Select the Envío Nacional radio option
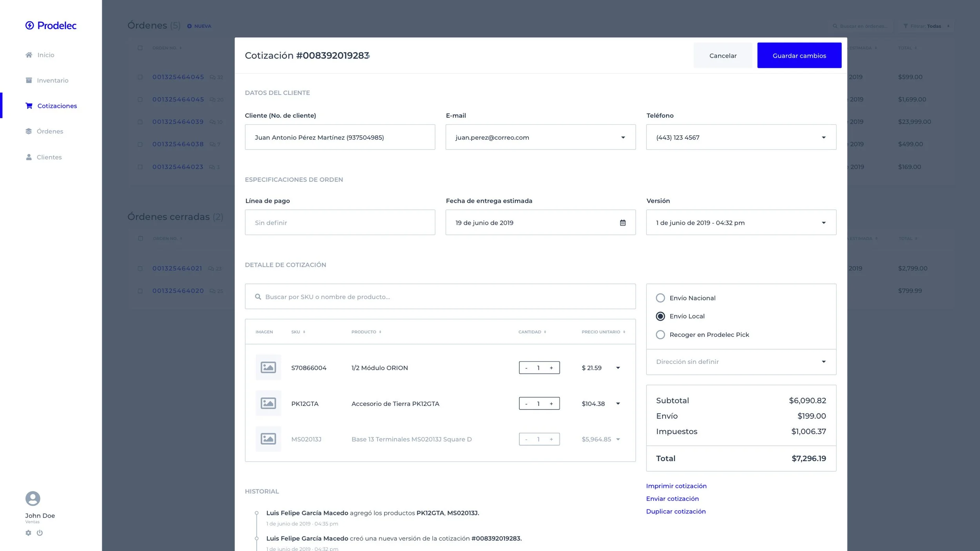The image size is (980, 551). tap(660, 298)
